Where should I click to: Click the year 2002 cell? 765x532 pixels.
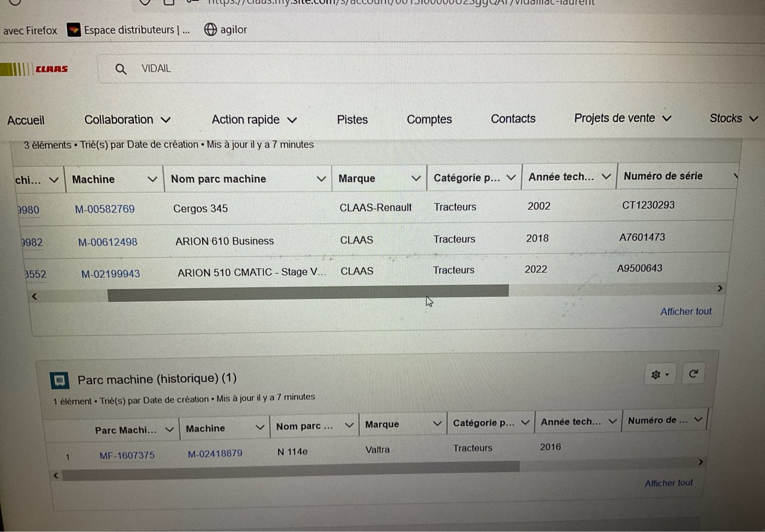point(539,206)
